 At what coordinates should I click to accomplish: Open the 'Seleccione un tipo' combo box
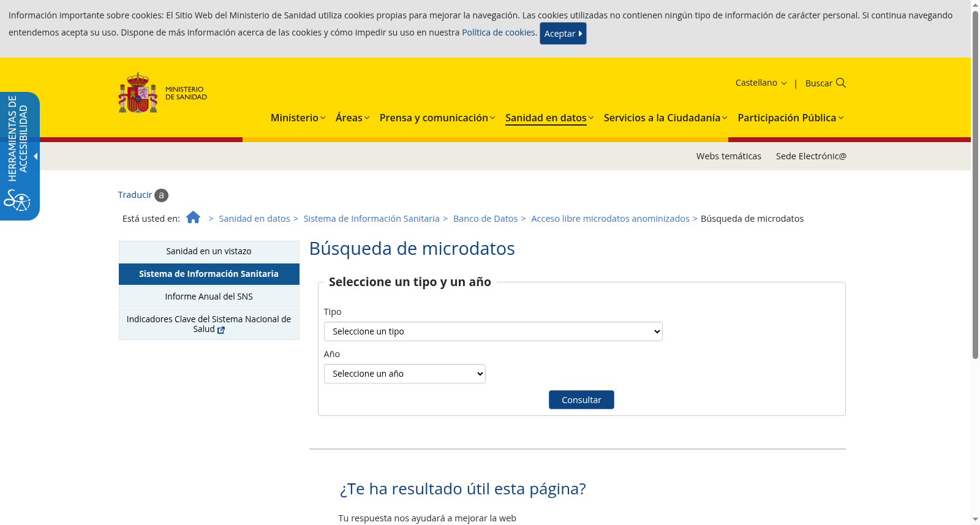(x=493, y=331)
